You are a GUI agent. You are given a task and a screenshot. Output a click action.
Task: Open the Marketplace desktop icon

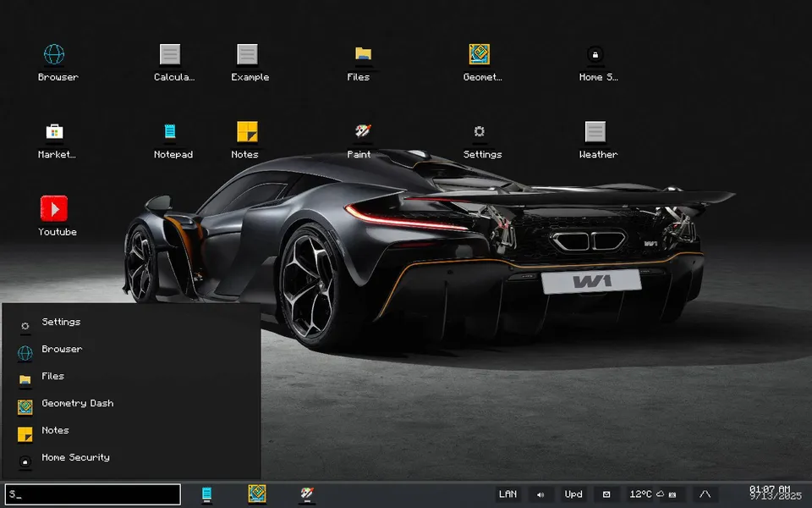point(54,132)
